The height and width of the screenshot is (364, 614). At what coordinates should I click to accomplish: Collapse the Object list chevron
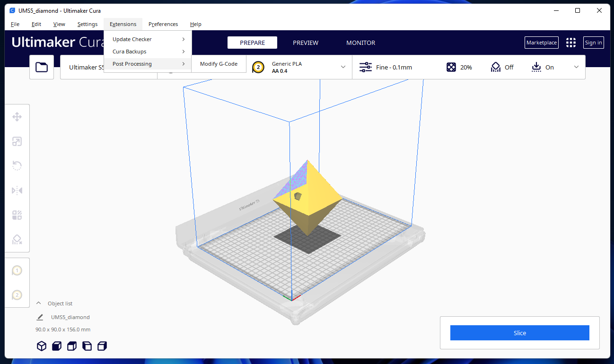pos(39,303)
